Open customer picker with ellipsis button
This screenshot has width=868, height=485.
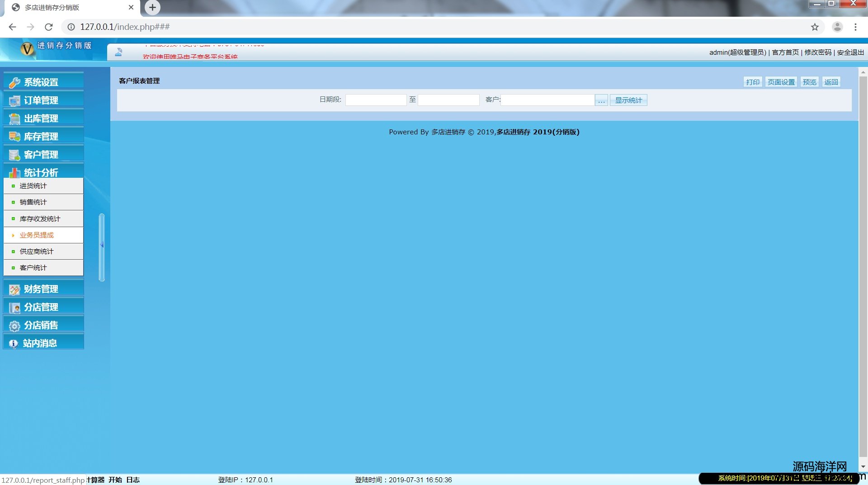(601, 100)
